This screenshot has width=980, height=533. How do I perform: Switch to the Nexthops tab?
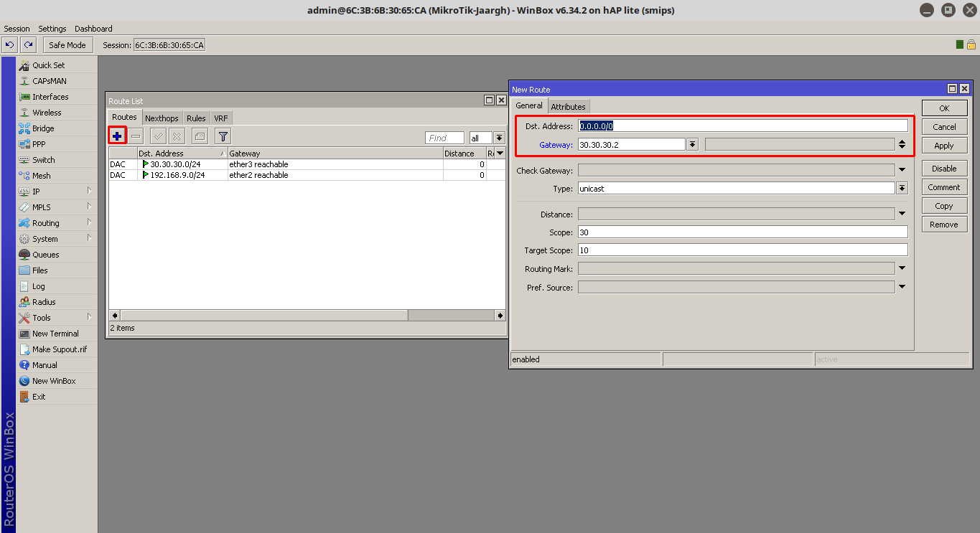tap(162, 118)
